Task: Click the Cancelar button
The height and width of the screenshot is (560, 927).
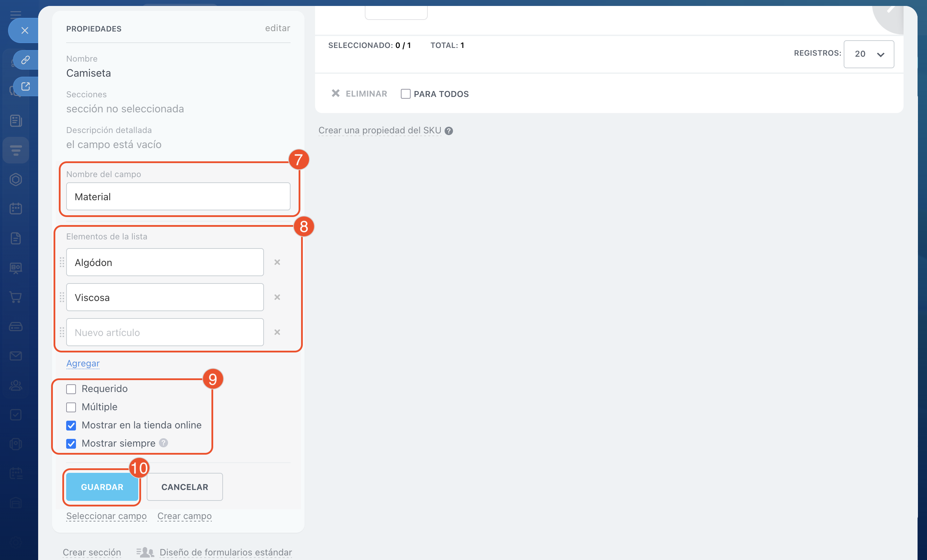Action: tap(184, 486)
